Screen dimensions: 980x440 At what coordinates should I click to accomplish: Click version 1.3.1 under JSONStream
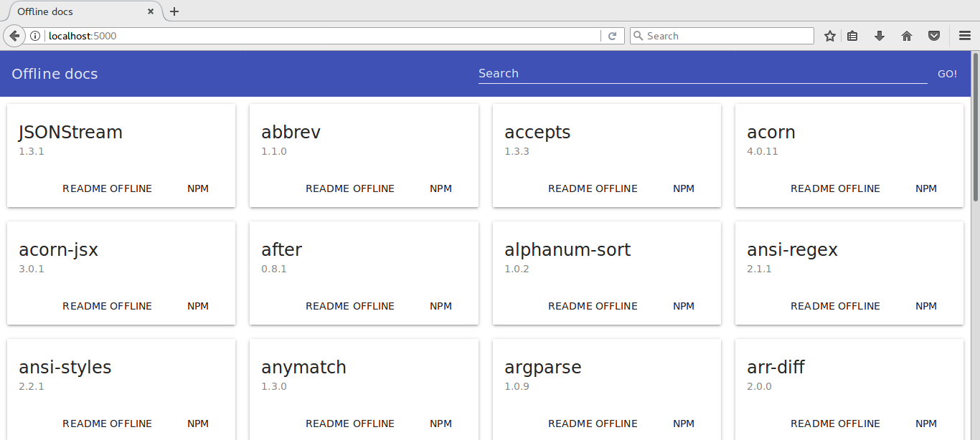click(32, 151)
